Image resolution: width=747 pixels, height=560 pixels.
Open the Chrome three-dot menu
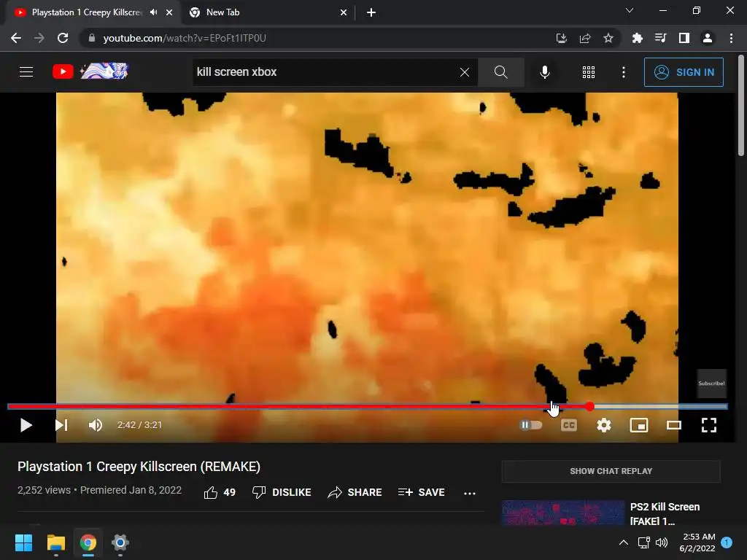(731, 38)
